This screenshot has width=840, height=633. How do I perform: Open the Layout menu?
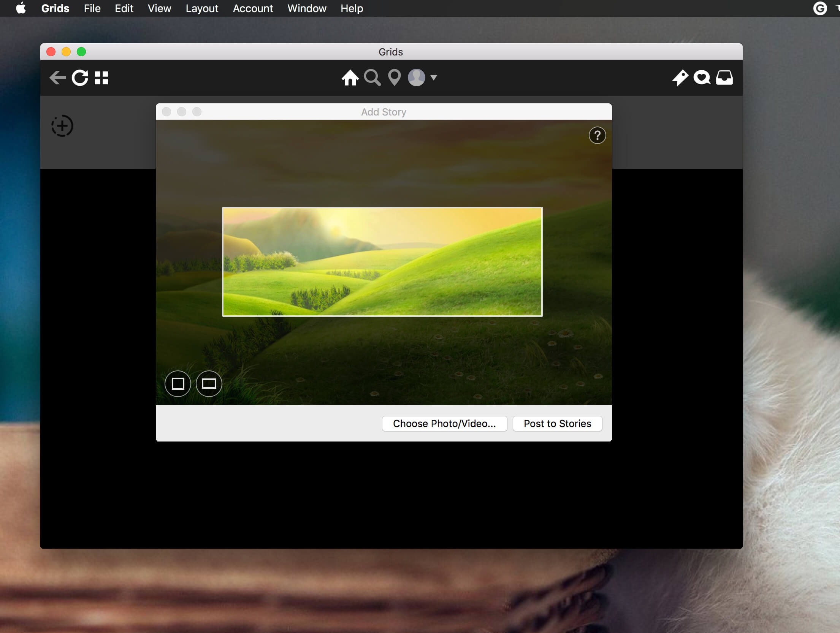click(202, 8)
